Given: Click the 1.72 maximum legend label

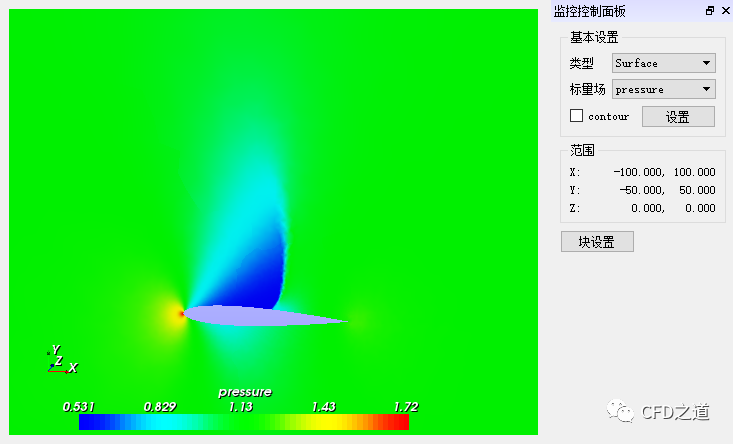Looking at the screenshot, I should pos(406,407).
